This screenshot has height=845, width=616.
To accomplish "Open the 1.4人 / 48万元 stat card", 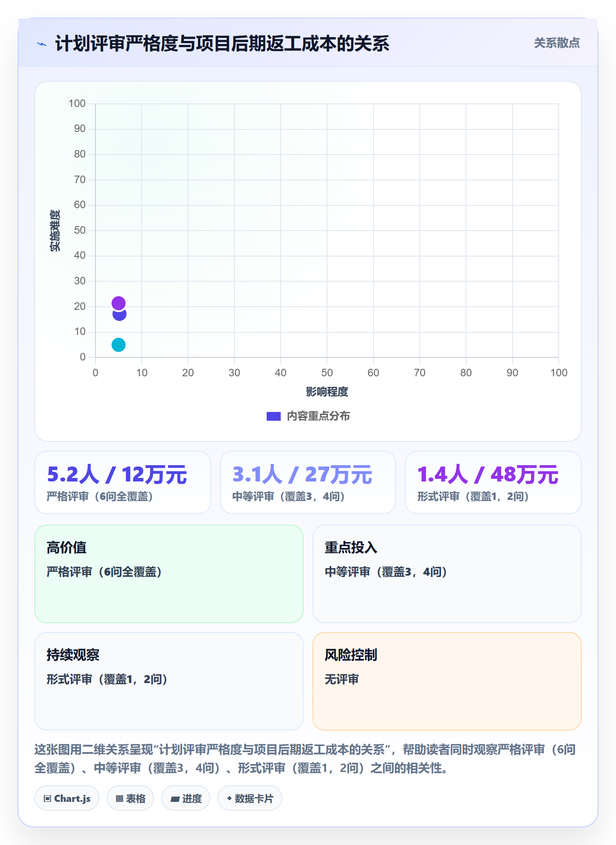I will (493, 482).
